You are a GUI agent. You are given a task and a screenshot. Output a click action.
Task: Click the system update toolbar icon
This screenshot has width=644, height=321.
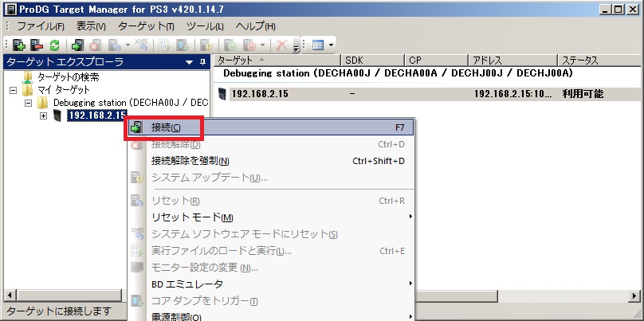click(206, 45)
